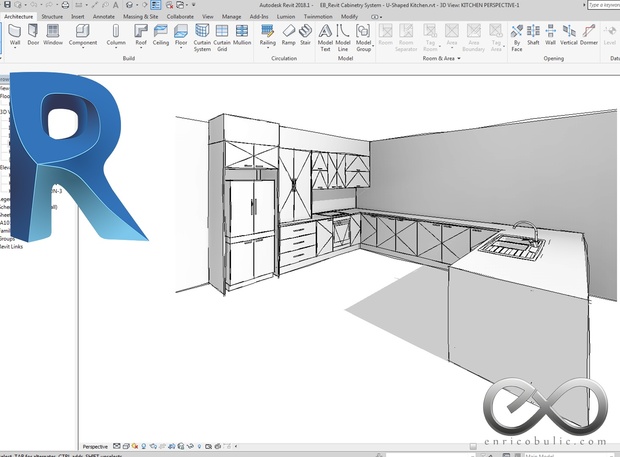This screenshot has width=620, height=457.
Task: Select Revit Links in Project Browser
Action: click(x=11, y=247)
